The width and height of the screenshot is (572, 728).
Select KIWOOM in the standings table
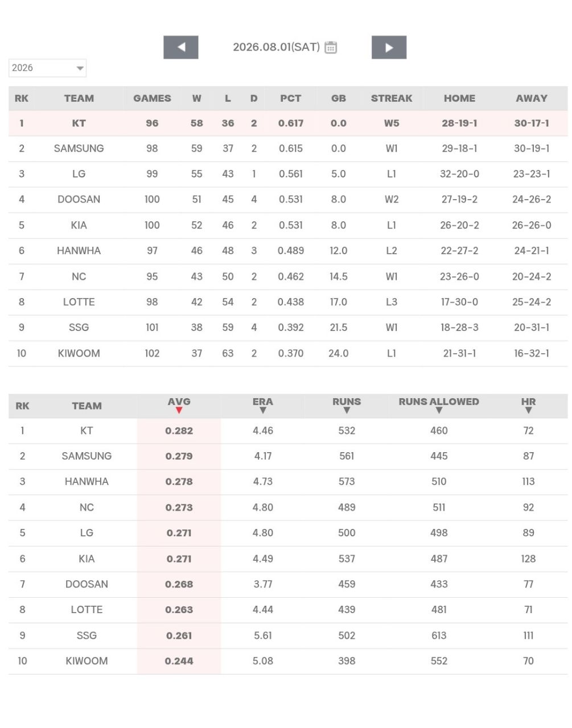point(79,353)
